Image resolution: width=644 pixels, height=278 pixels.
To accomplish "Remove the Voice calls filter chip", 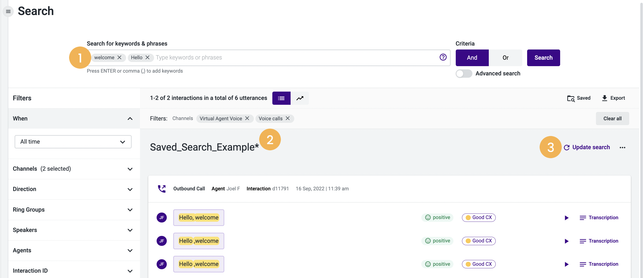I will pyautogui.click(x=288, y=118).
